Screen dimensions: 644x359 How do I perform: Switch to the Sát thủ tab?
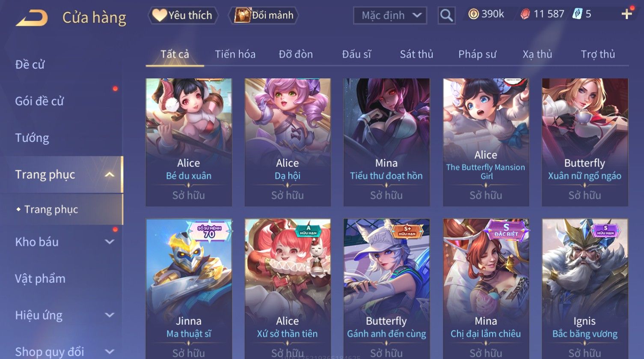click(x=416, y=54)
